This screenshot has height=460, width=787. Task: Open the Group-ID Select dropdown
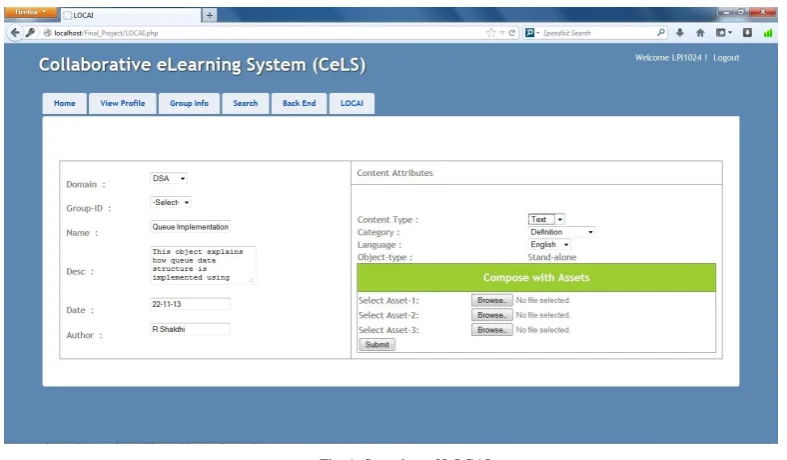pyautogui.click(x=171, y=202)
